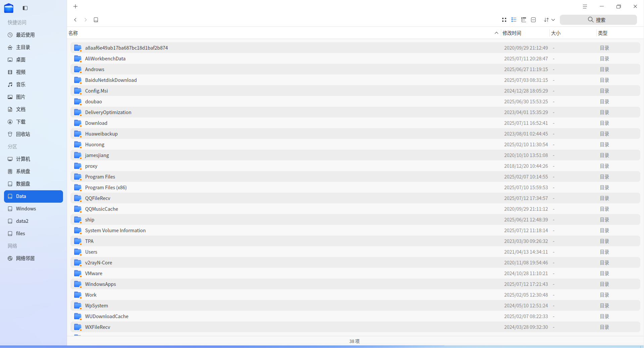Select Windows partition in sidebar
644x348 pixels.
[34, 209]
